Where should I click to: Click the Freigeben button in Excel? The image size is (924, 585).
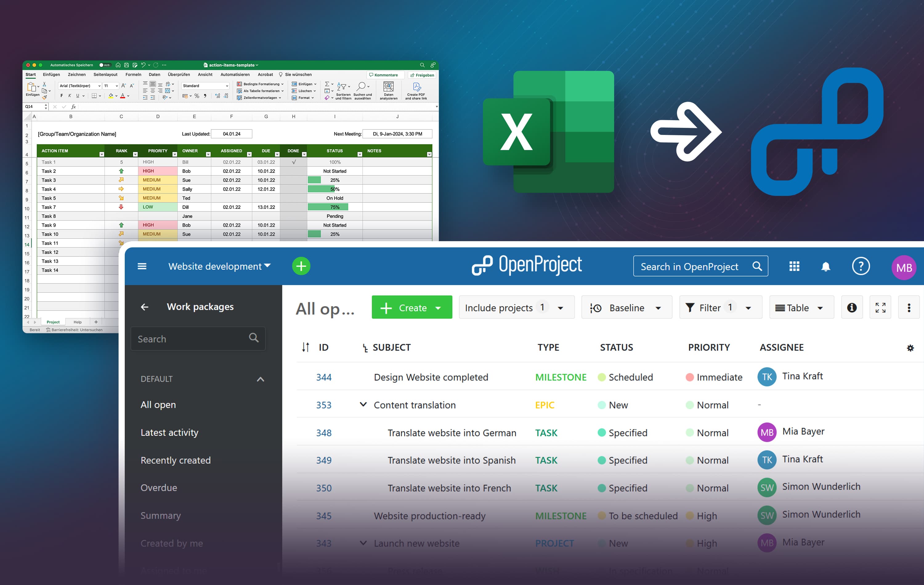click(422, 75)
